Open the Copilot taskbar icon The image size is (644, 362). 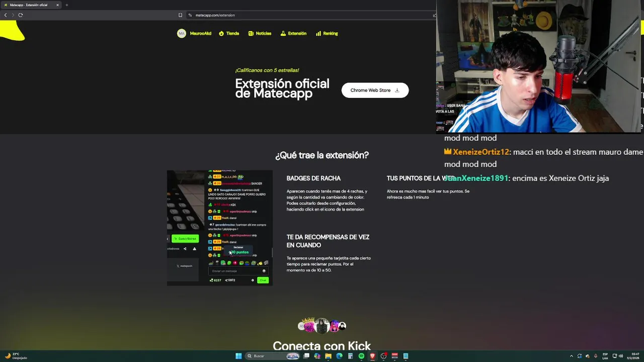coord(317,356)
